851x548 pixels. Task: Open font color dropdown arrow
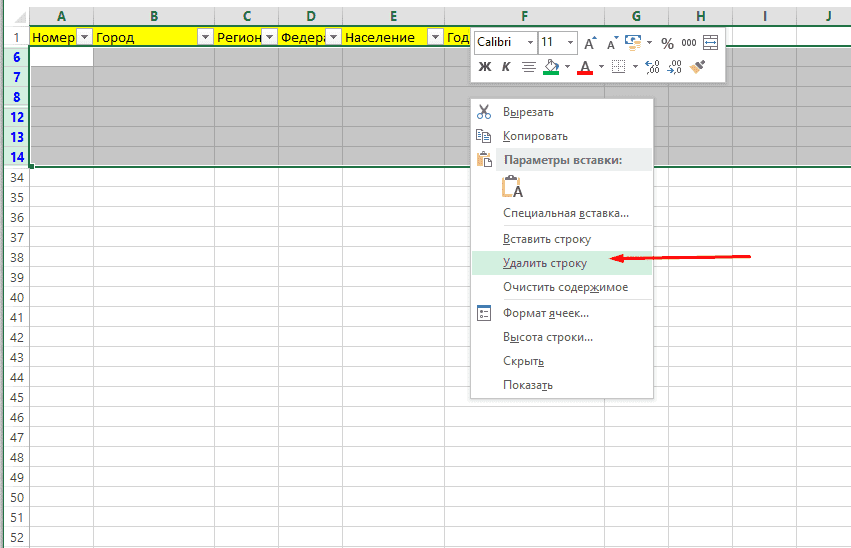click(601, 67)
